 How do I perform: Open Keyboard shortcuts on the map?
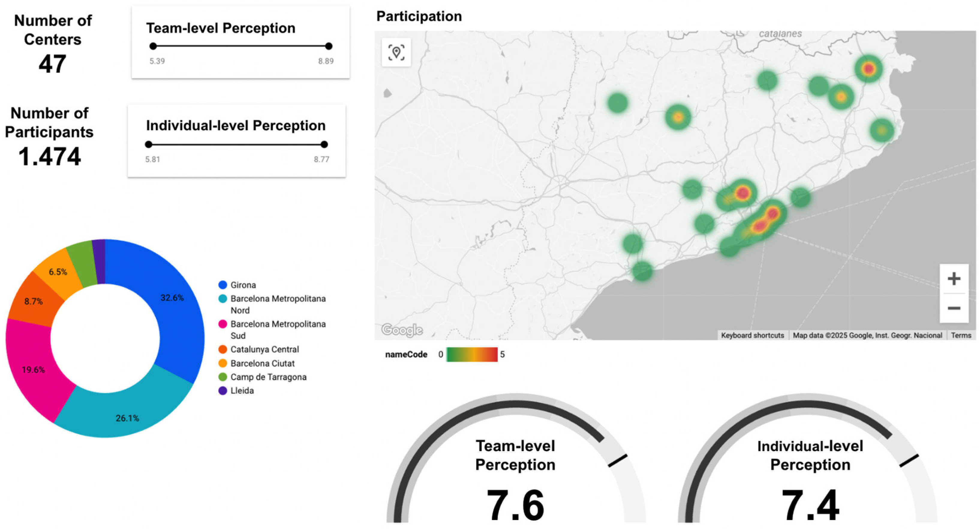[752, 335]
